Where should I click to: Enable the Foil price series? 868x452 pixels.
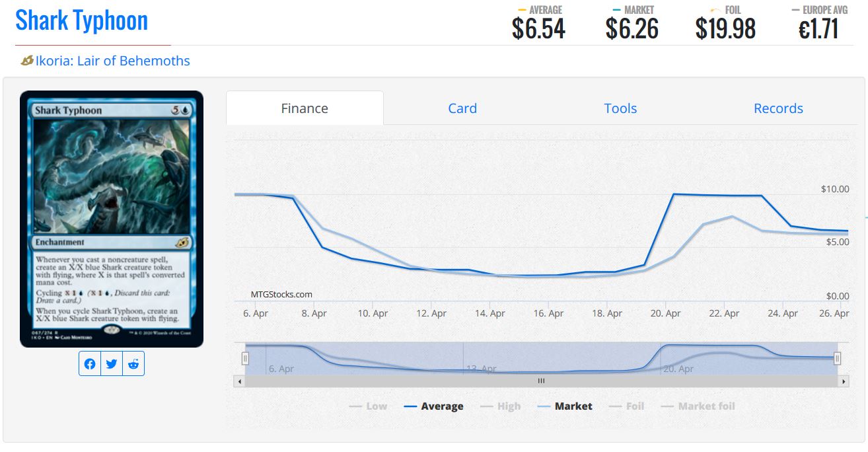(x=626, y=406)
